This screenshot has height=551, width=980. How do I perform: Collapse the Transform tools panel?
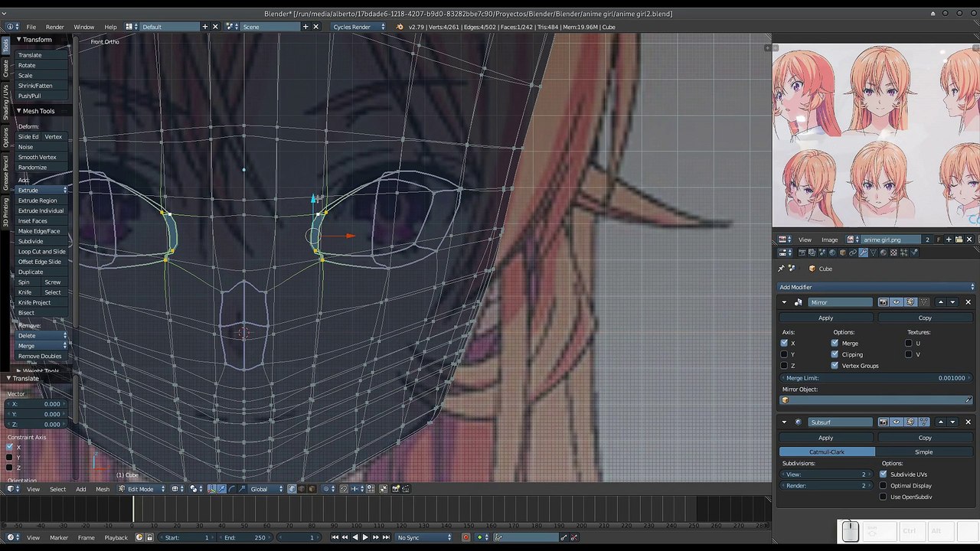(19, 40)
